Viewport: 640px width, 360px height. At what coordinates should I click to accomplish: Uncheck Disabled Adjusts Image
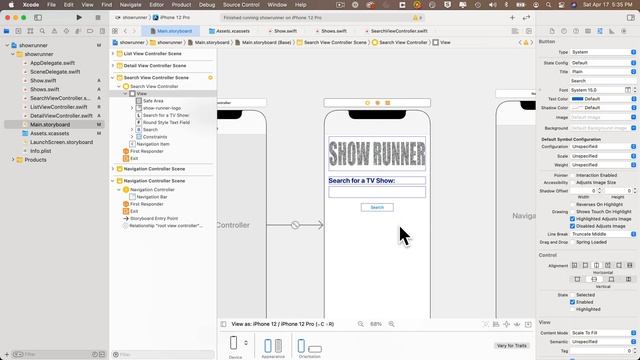coord(572,226)
